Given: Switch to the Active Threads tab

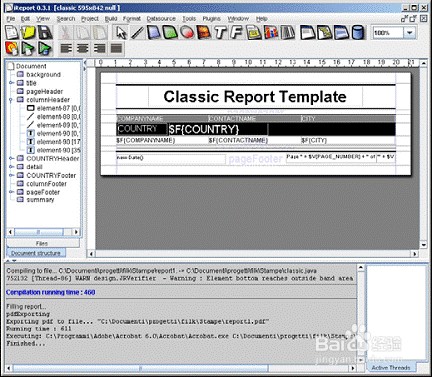Looking at the screenshot, I should (x=391, y=367).
